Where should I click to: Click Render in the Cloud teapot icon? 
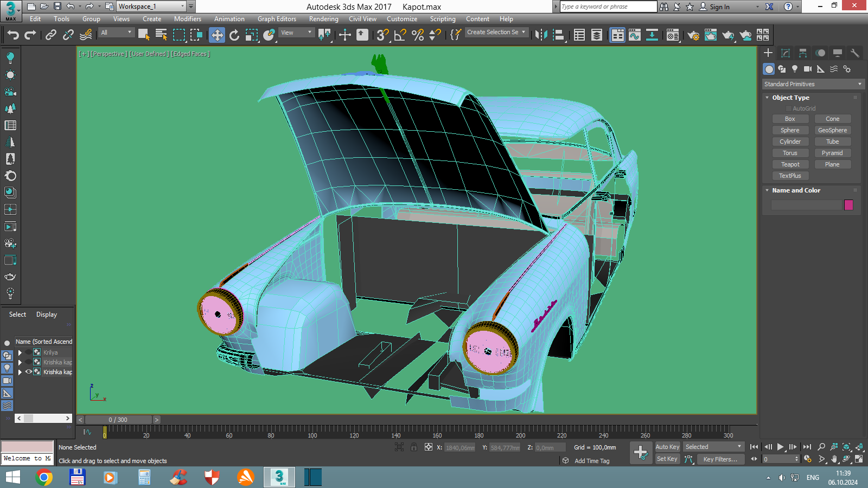[746, 35]
